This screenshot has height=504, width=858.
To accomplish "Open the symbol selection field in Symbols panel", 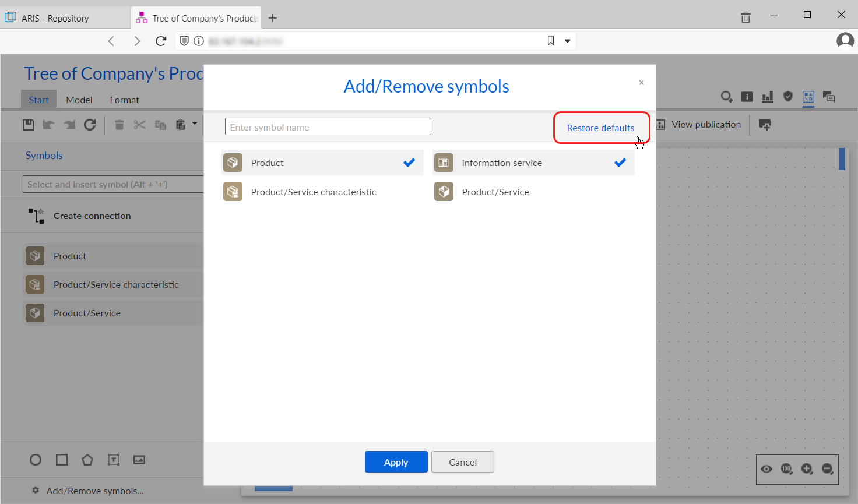I will point(112,184).
